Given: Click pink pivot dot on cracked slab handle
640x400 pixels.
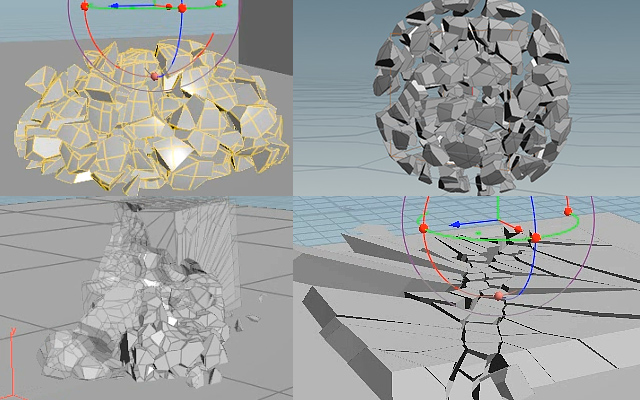Looking at the screenshot, I should tap(498, 296).
